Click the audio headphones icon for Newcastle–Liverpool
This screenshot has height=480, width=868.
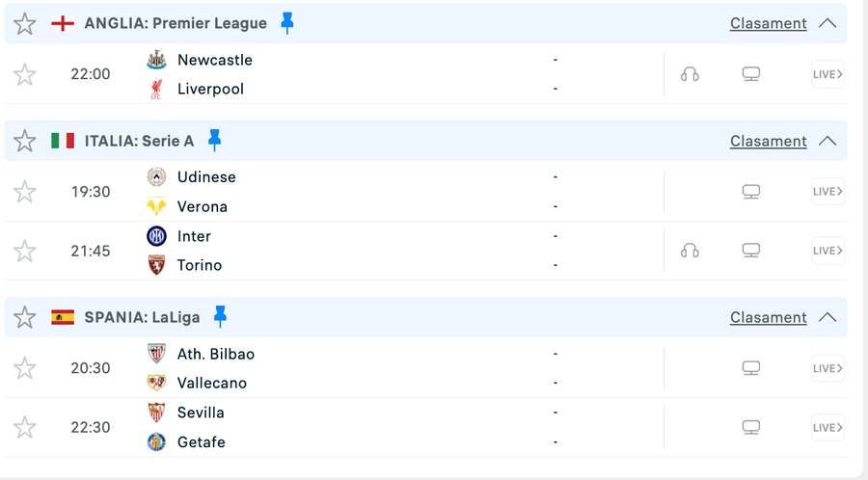[x=690, y=74]
